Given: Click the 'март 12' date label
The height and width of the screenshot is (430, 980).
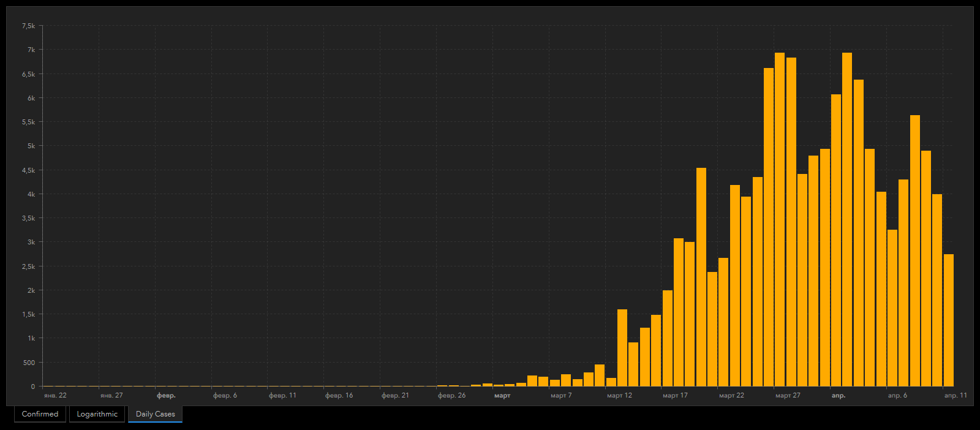Looking at the screenshot, I should click(x=619, y=396).
